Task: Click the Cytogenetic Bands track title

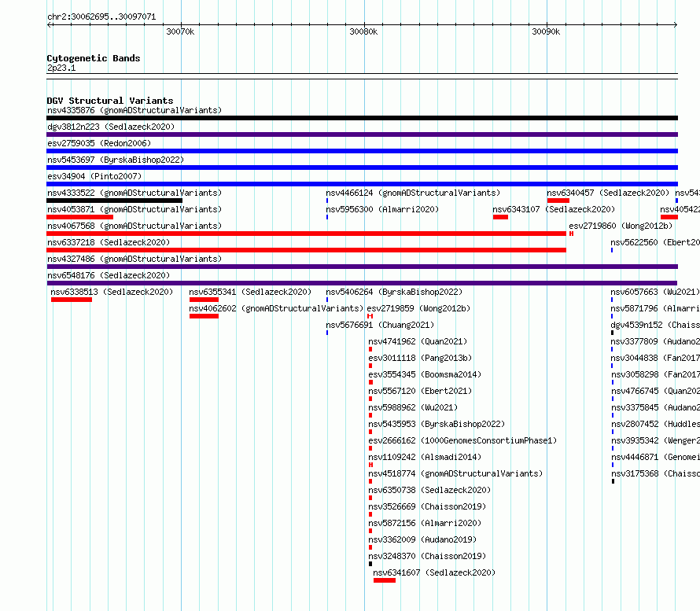Action: click(94, 58)
